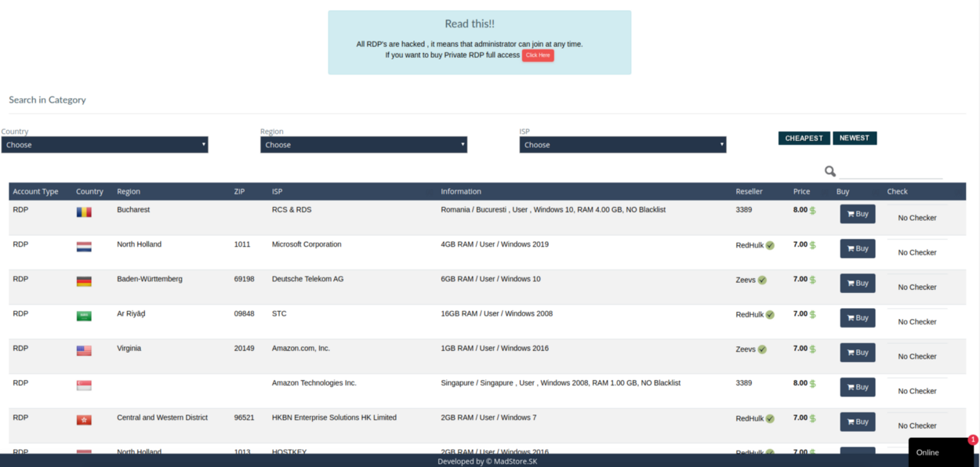Click the Price column header
The height and width of the screenshot is (467, 980).
click(x=801, y=191)
